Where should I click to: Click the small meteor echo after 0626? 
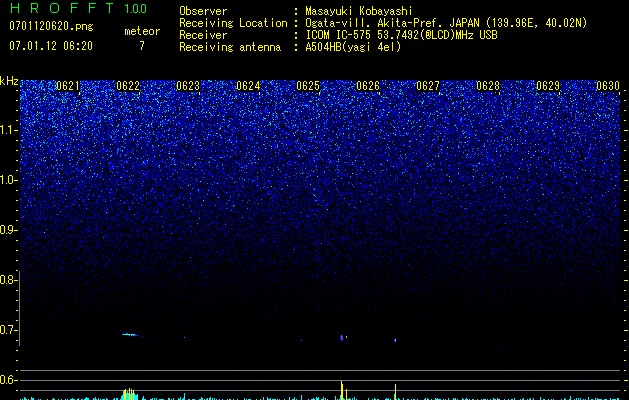395,341
